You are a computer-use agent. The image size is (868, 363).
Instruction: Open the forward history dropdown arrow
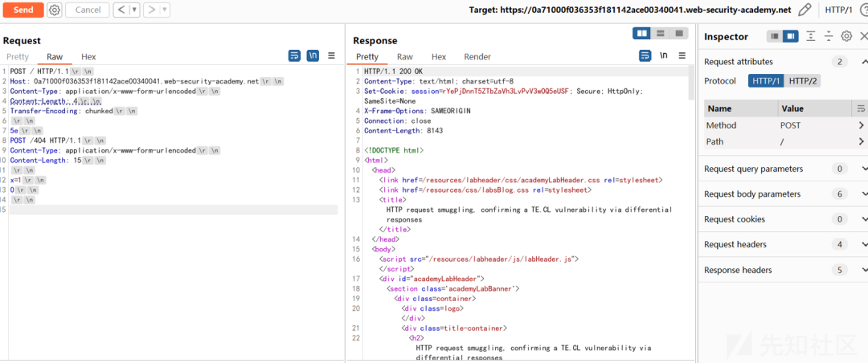165,10
